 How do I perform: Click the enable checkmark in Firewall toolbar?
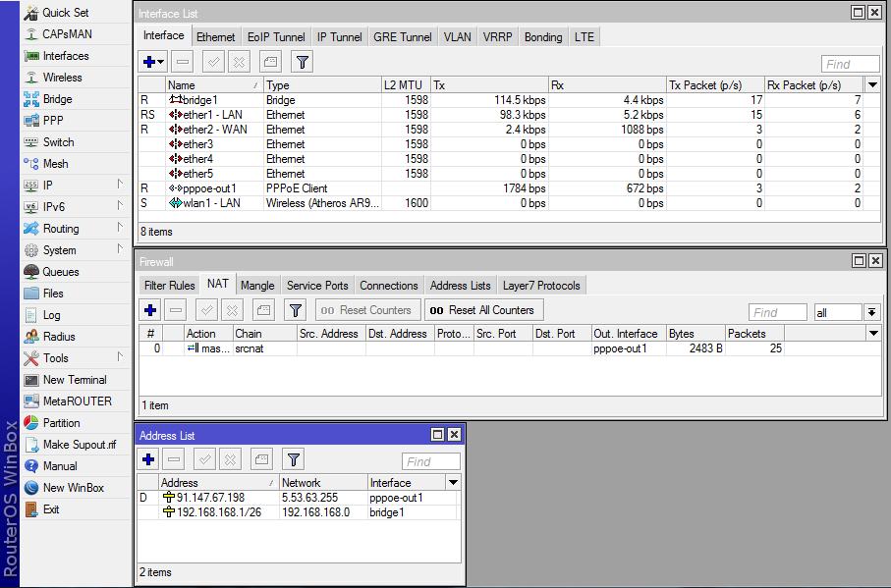pyautogui.click(x=207, y=310)
